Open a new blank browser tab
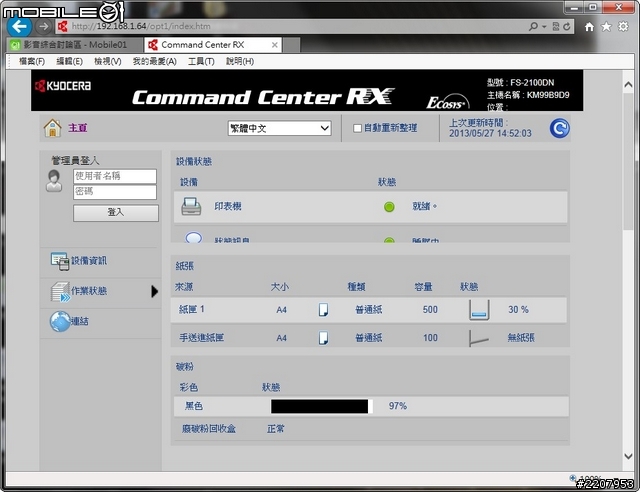Screen dimensions: 640x492 (x=291, y=45)
